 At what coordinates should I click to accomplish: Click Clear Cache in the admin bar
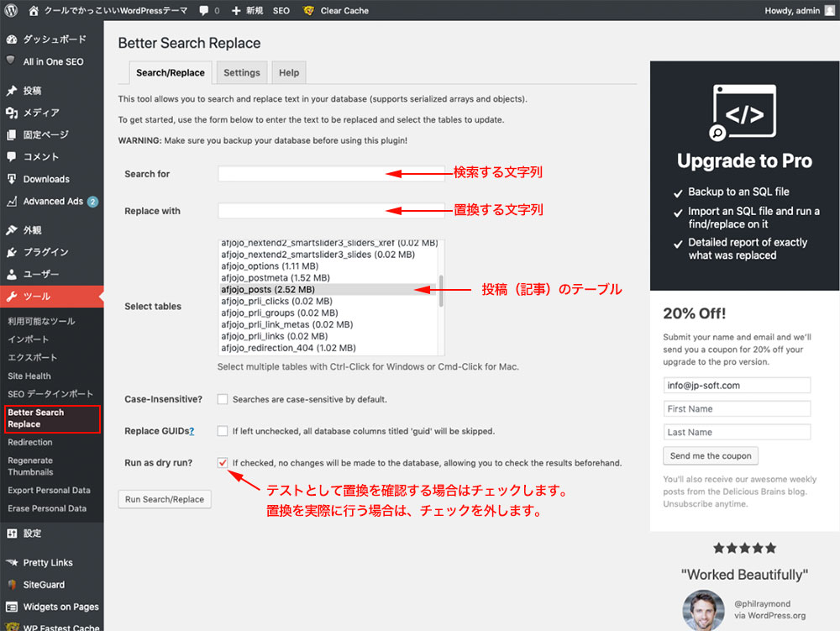pyautogui.click(x=344, y=10)
